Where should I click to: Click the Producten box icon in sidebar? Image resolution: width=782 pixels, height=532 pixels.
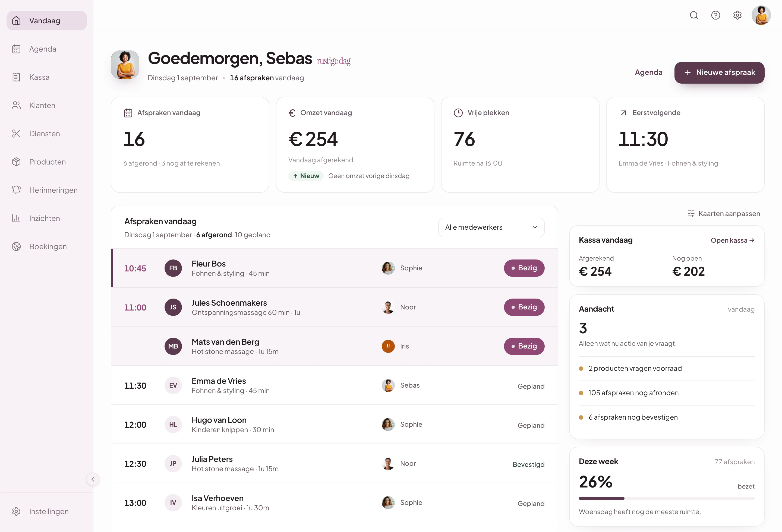pos(16,162)
